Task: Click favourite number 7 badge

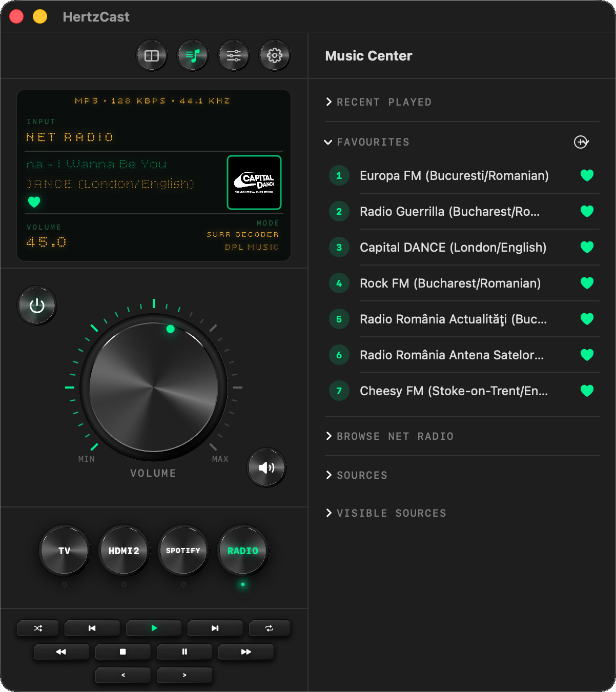Action: click(x=339, y=391)
